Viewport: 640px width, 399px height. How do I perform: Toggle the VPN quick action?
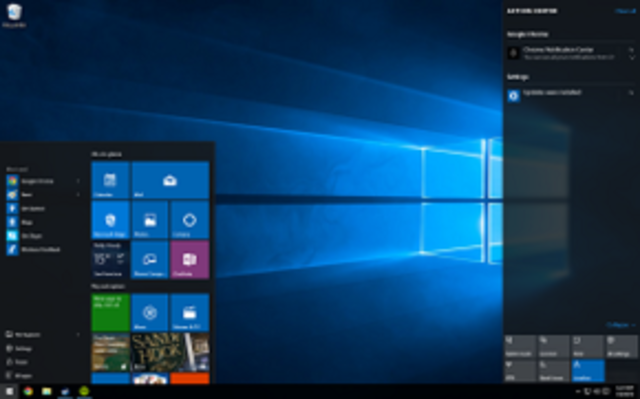(520, 370)
